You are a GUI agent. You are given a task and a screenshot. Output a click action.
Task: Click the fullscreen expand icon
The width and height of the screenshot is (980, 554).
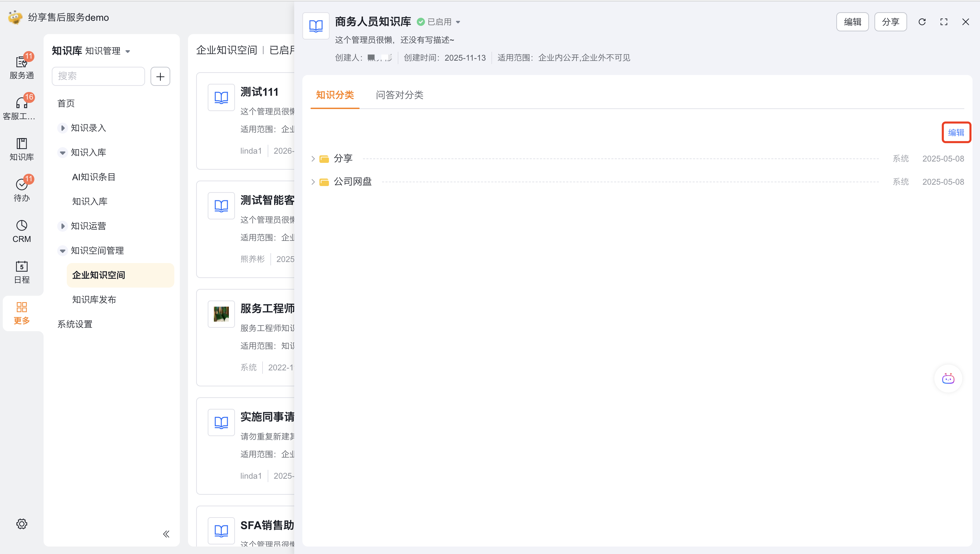944,22
